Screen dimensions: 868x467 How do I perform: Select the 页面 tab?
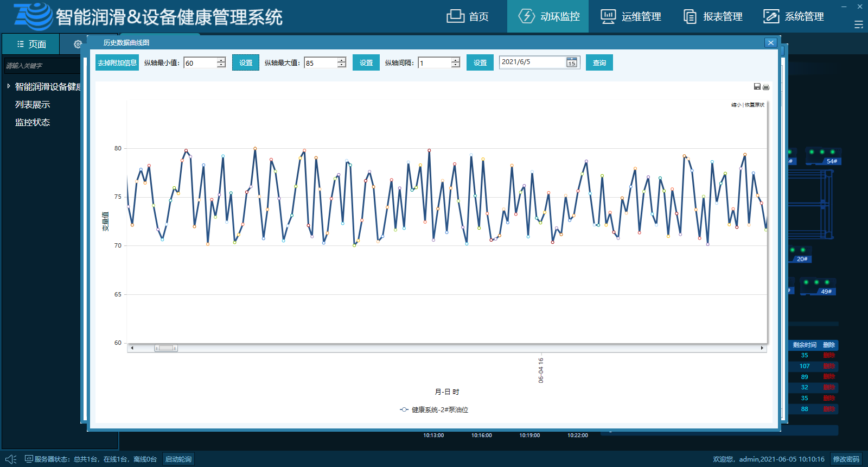(31, 44)
